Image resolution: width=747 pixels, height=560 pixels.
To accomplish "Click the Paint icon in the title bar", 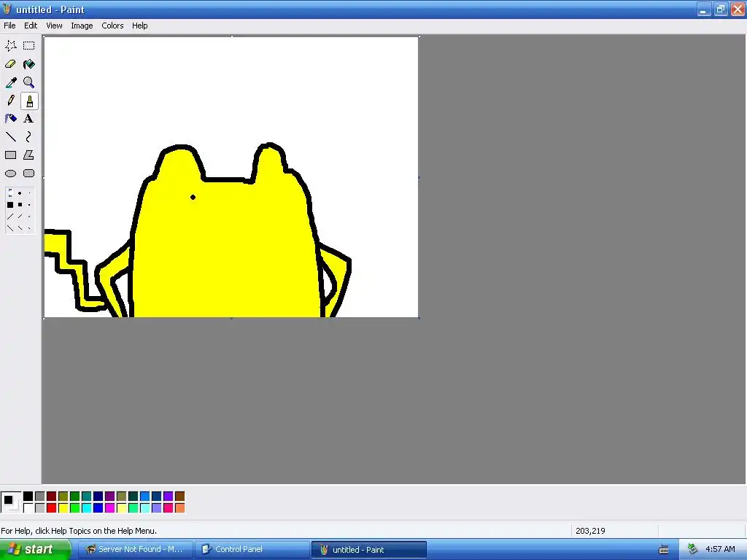I will 7,9.
